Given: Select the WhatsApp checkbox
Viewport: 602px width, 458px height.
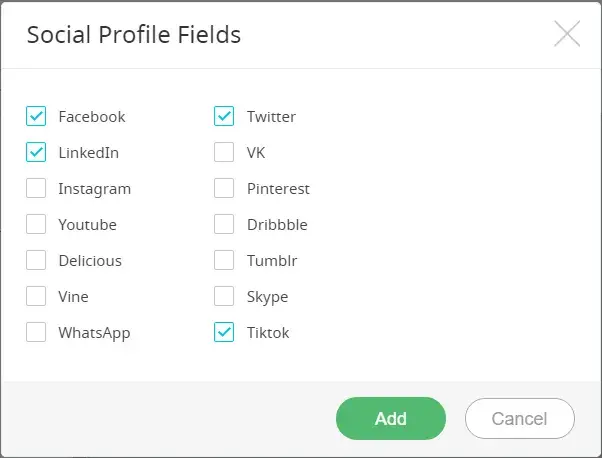Looking at the screenshot, I should click(x=36, y=333).
